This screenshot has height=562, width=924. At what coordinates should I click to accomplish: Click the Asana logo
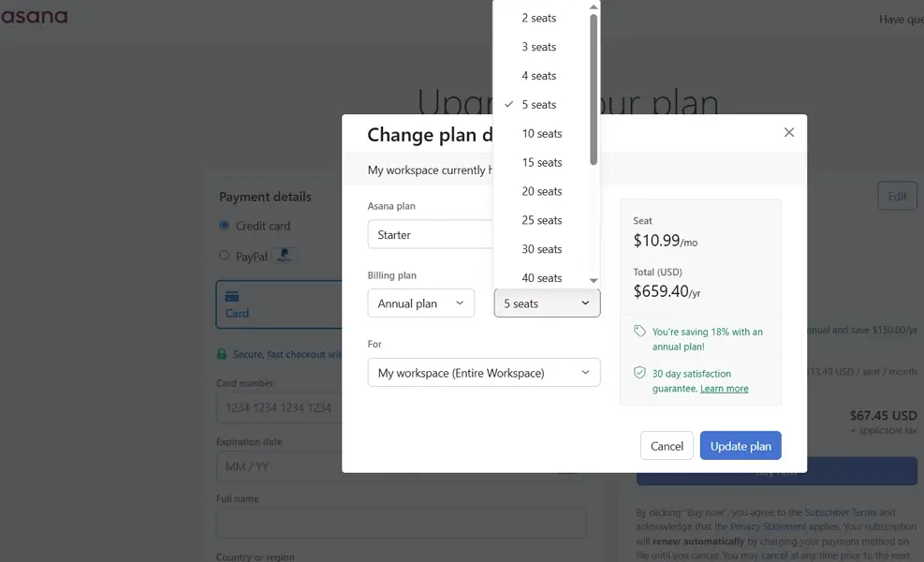[34, 16]
